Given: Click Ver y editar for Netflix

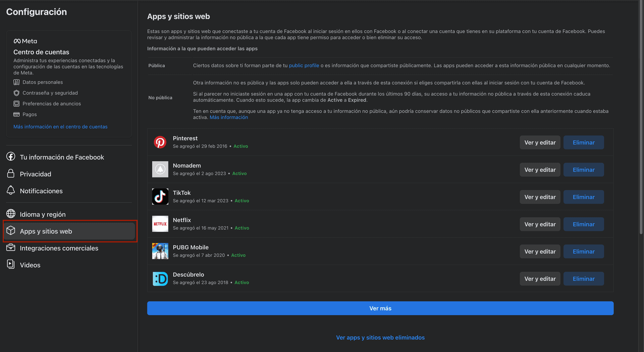Looking at the screenshot, I should 540,224.
